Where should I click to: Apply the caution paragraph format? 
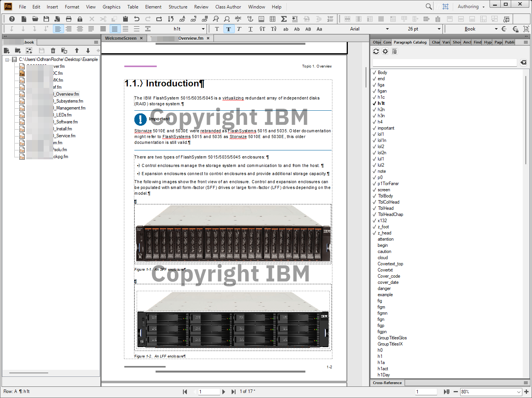pyautogui.click(x=384, y=251)
